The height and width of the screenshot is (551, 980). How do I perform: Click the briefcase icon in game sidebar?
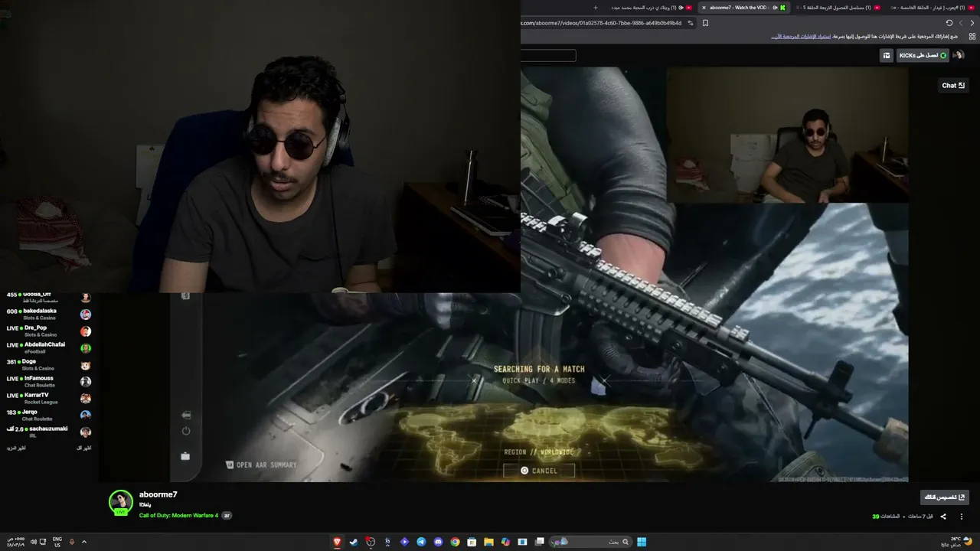pyautogui.click(x=185, y=456)
